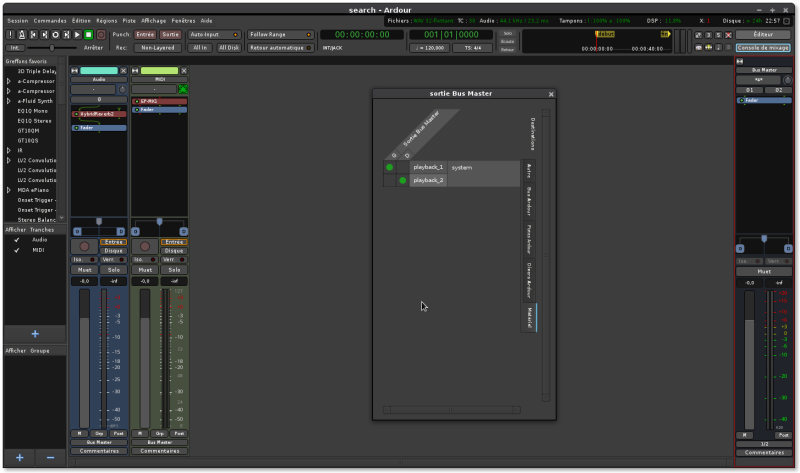Image resolution: width=800 pixels, height=473 pixels.
Task: Click the red X error indicator icon
Action: (x=729, y=35)
